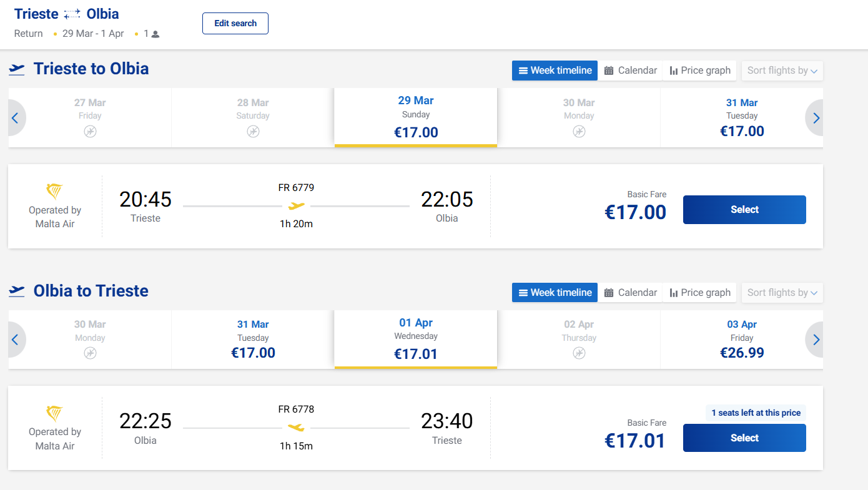Click the Malta Air harp logo on outbound flight
The height and width of the screenshot is (490, 868).
click(55, 191)
